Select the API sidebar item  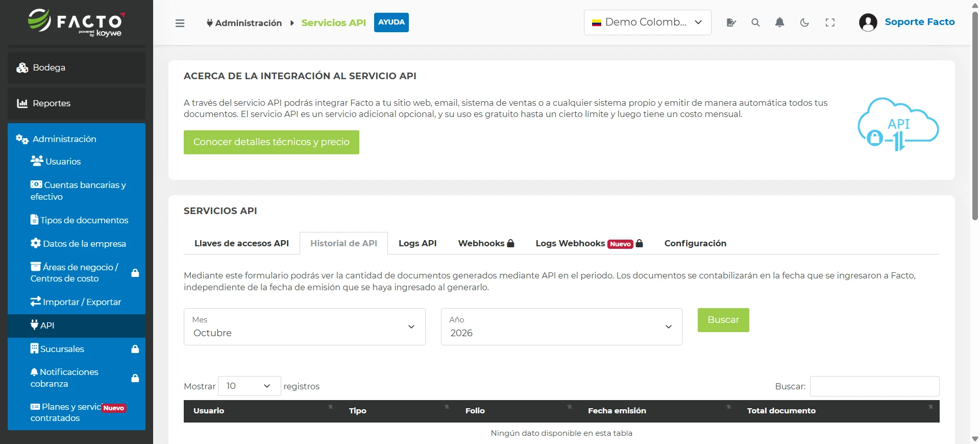click(77, 325)
